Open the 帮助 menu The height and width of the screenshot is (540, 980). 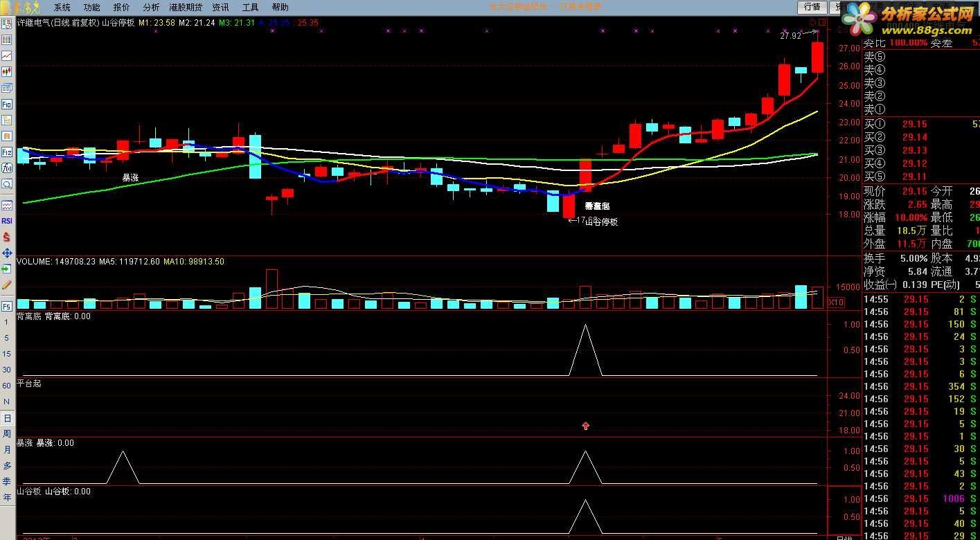point(280,8)
